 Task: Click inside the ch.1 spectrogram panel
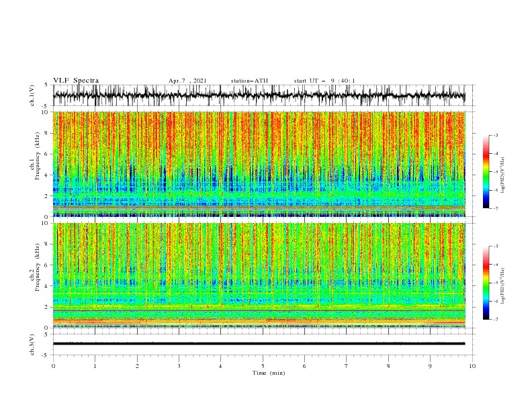point(259,164)
